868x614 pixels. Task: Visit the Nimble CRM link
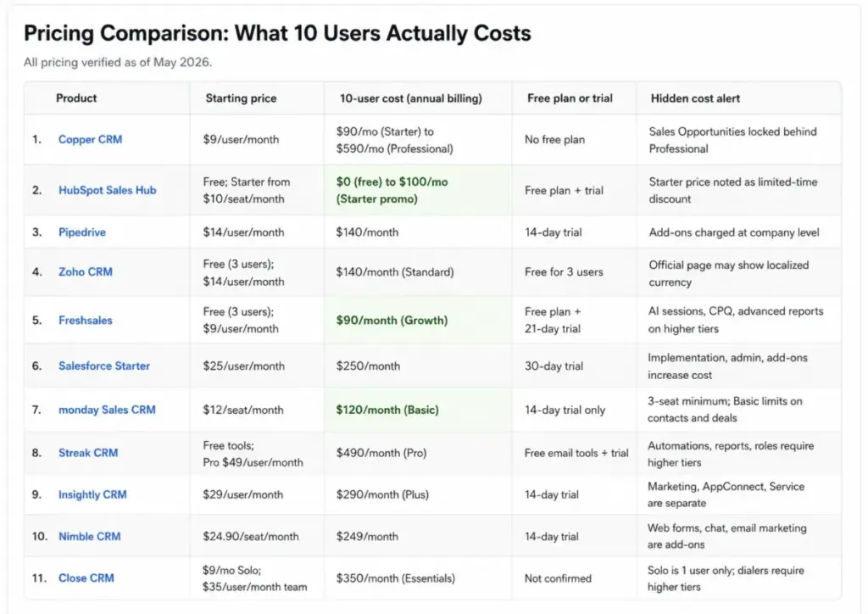tap(89, 537)
